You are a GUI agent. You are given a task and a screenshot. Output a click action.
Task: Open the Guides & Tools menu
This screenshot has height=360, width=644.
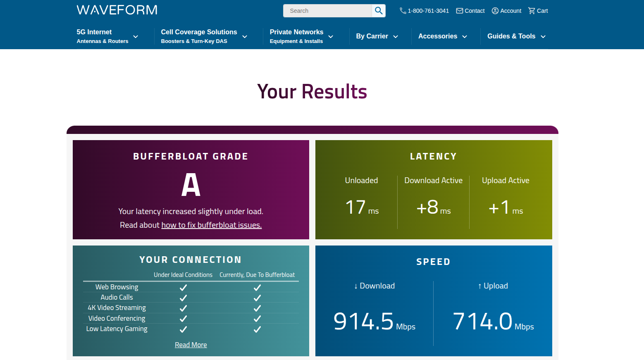516,36
